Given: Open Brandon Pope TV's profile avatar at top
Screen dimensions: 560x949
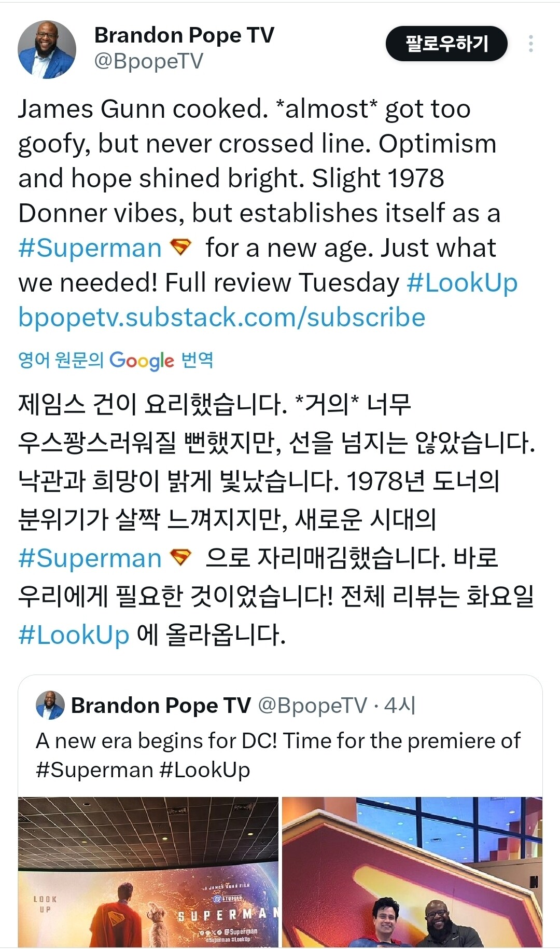Looking at the screenshot, I should tap(47, 50).
